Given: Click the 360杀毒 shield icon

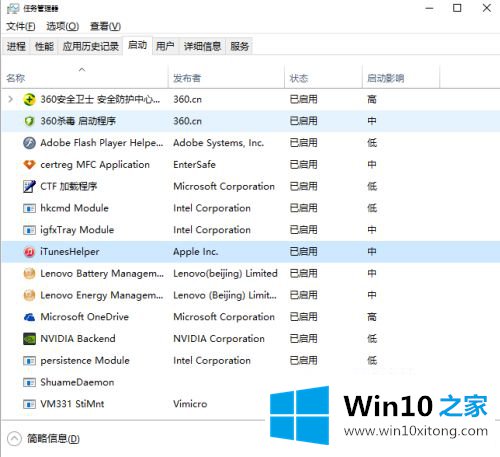Looking at the screenshot, I should click(29, 121).
